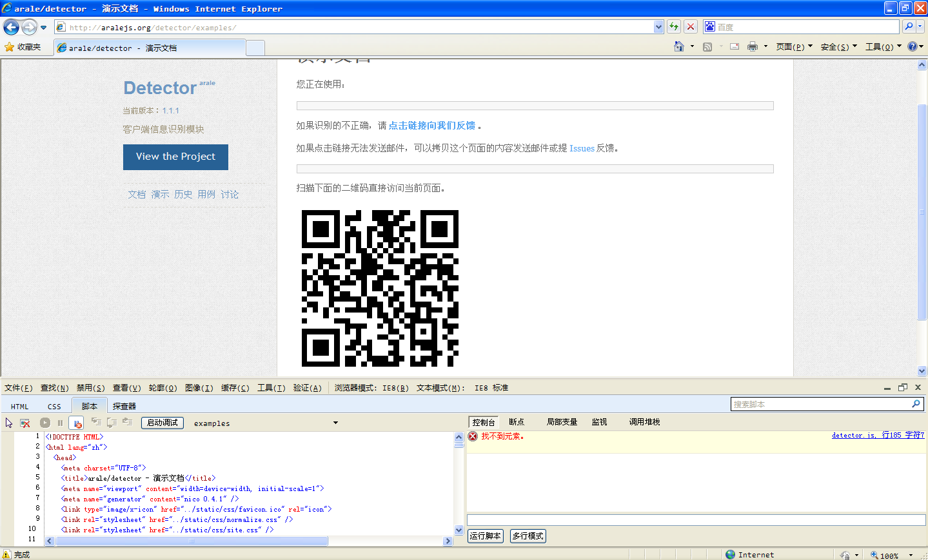The height and width of the screenshot is (560, 928).
Task: Click the browser Forward arrow button
Action: [x=29, y=27]
